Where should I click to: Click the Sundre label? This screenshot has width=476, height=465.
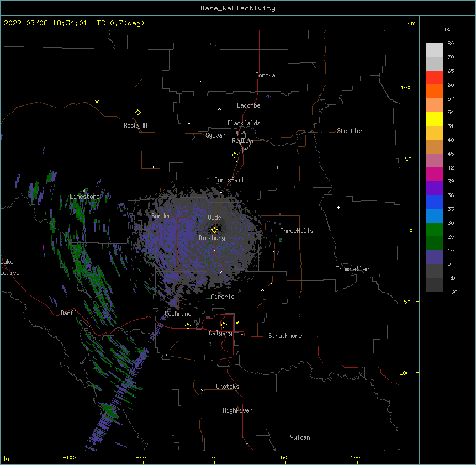pos(161,216)
